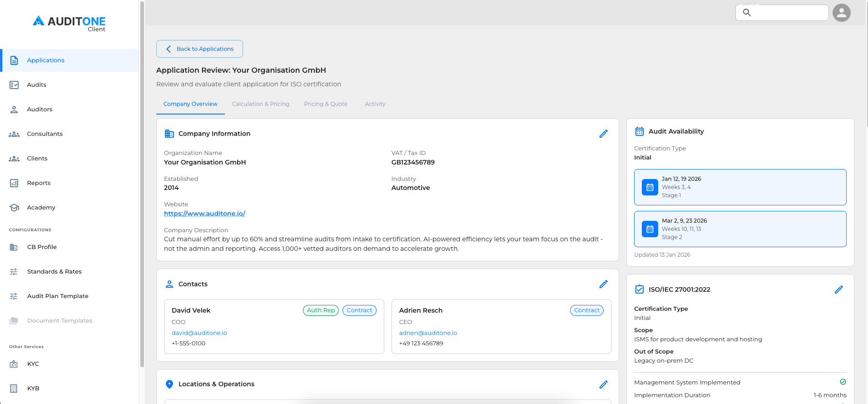Click the Company Information building icon
The image size is (868, 404).
click(169, 134)
